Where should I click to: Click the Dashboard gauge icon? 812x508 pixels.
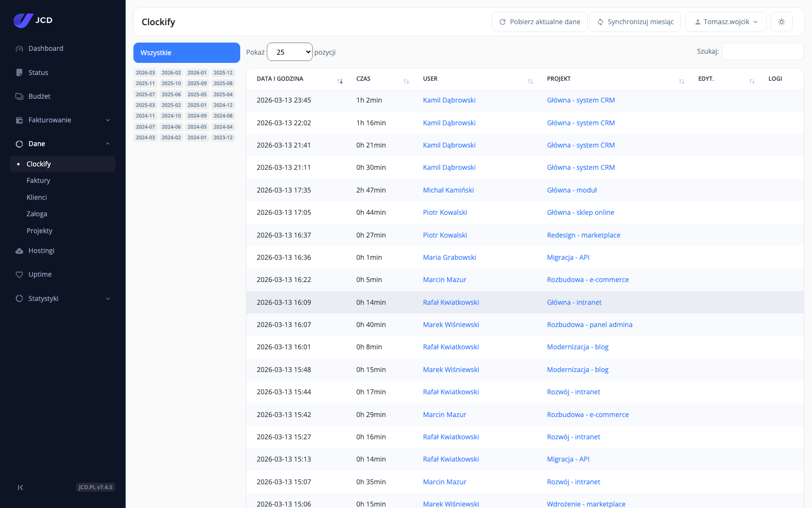point(19,49)
